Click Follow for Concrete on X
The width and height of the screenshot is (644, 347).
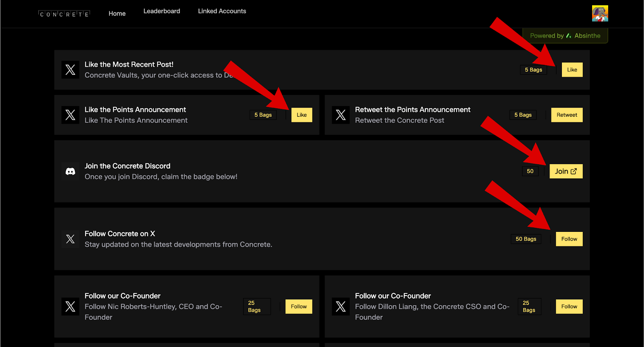pos(569,239)
